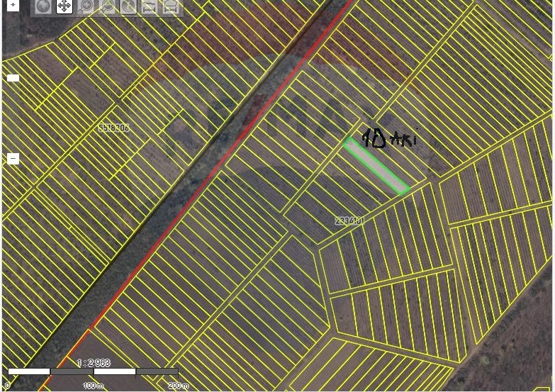Click the 200 m scale label
Viewport: 555px width, 392px height.
tap(177, 385)
